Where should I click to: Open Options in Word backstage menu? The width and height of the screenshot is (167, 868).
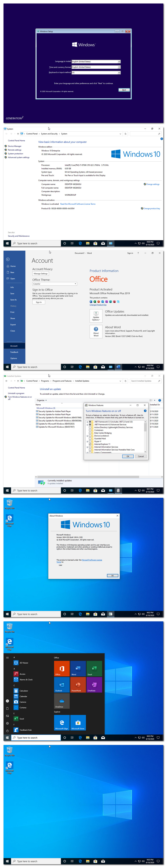point(14,358)
